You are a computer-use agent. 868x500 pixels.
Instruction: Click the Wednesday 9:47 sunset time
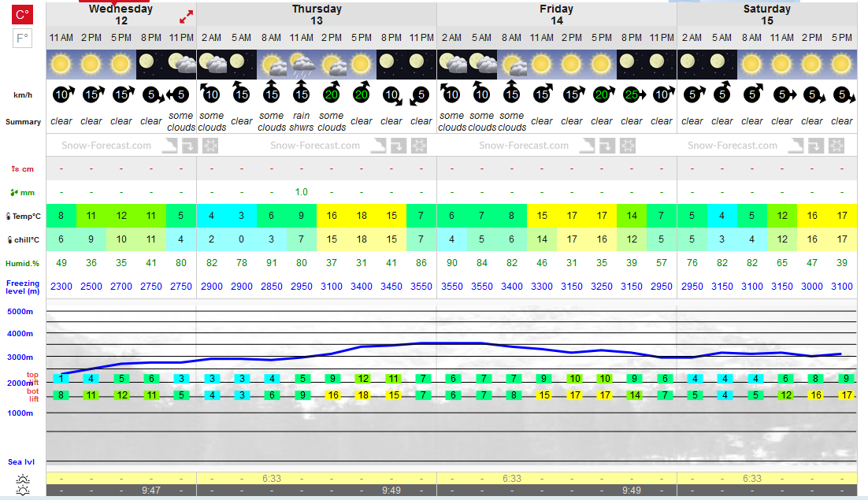point(150,491)
